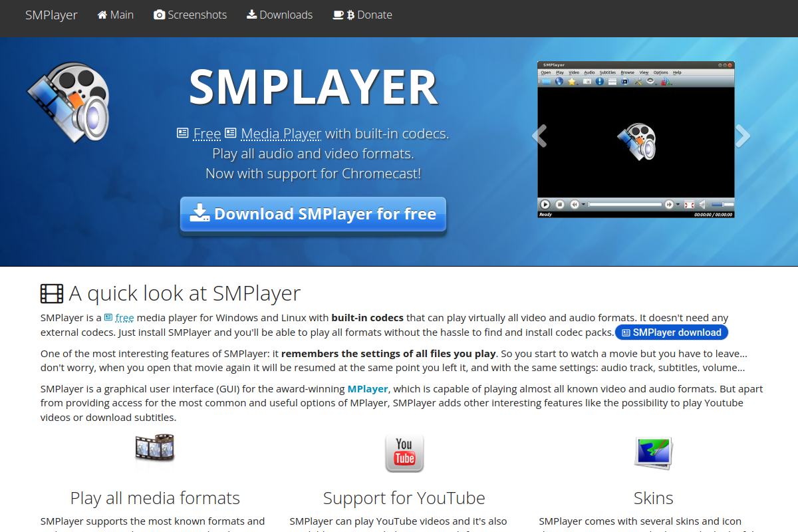Click the coffee cup icon before Donate

338,15
